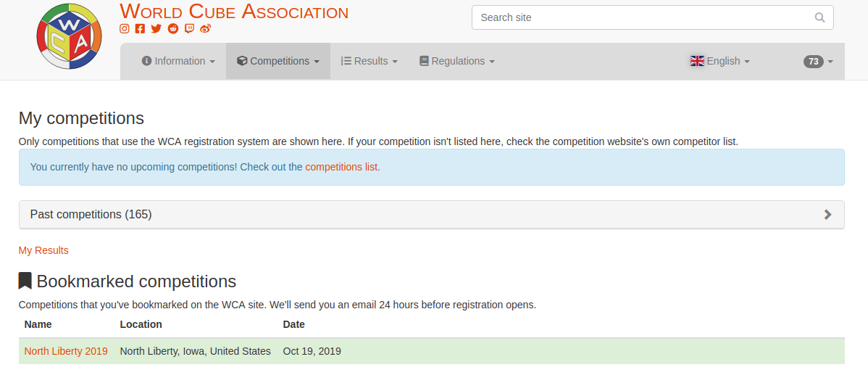Click the Date column header
The height and width of the screenshot is (391, 868).
pos(294,324)
